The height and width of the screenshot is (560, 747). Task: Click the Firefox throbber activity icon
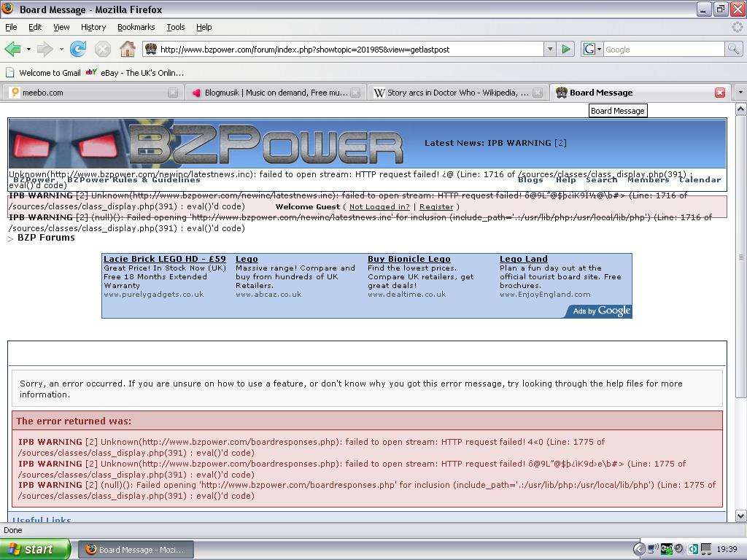(737, 27)
